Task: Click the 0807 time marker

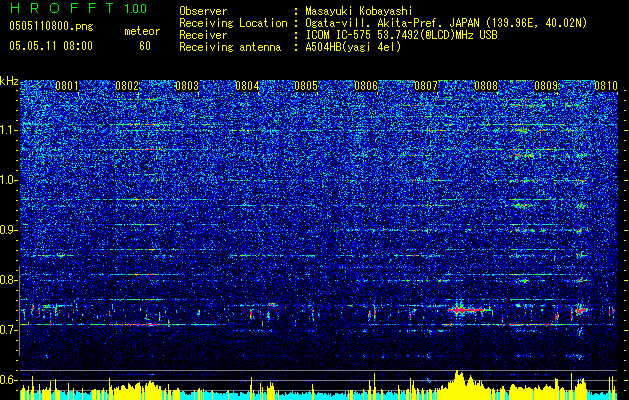Action: point(426,86)
